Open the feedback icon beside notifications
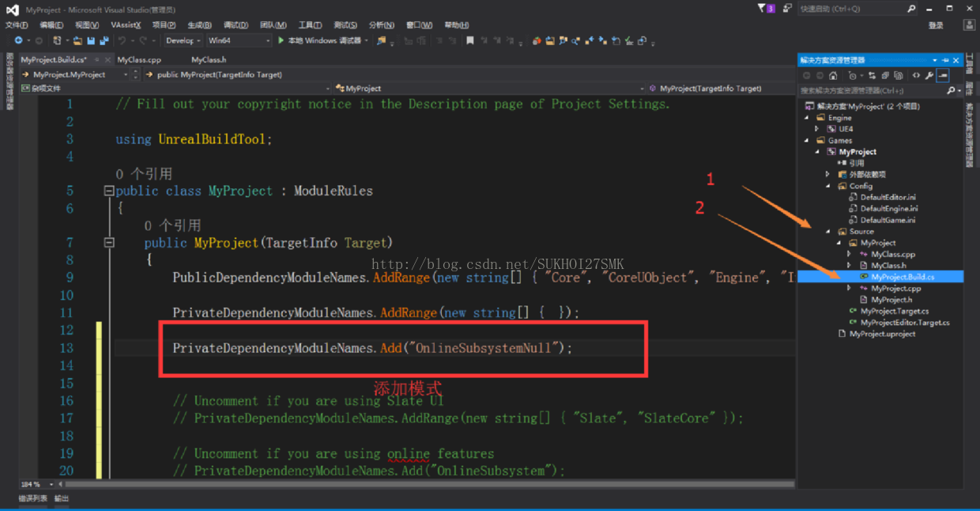The height and width of the screenshot is (511, 980). [x=786, y=9]
